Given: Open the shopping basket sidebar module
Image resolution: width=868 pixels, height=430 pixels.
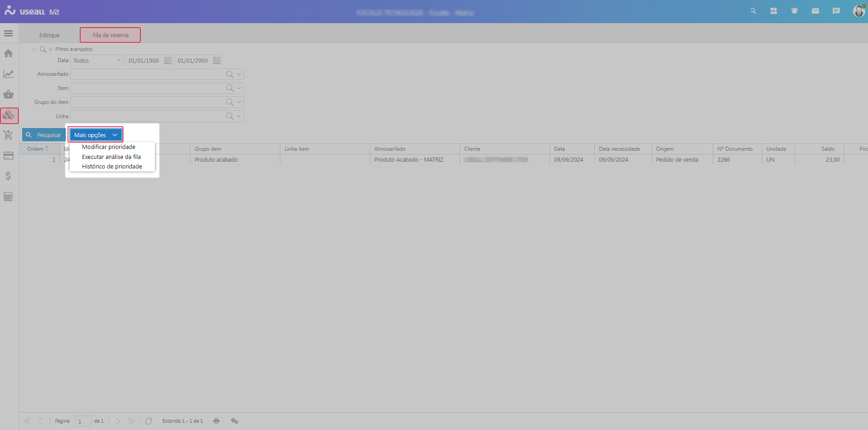Looking at the screenshot, I should [x=8, y=94].
